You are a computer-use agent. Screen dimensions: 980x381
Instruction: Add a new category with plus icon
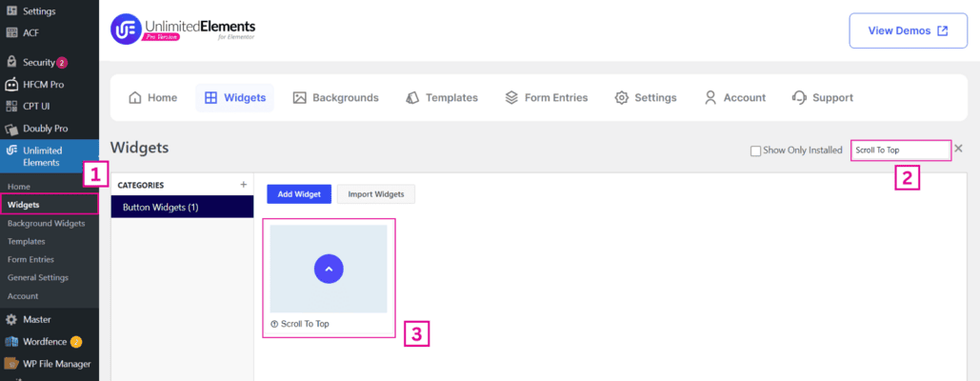click(x=243, y=184)
